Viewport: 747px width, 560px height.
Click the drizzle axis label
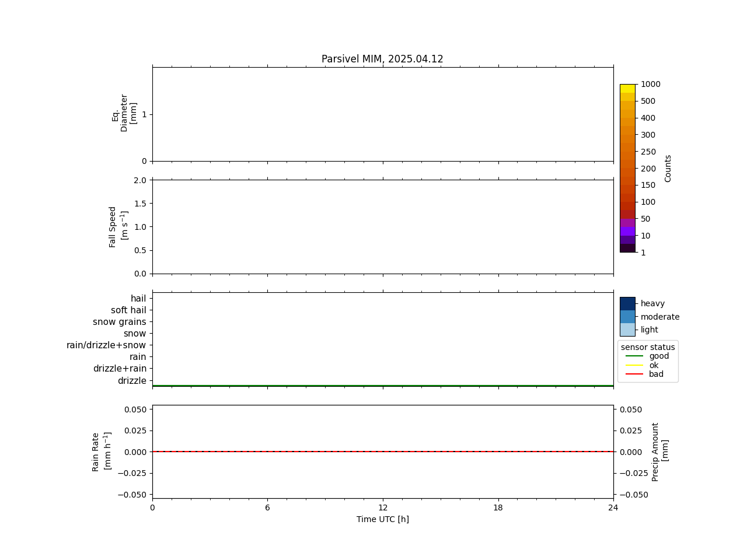point(132,381)
